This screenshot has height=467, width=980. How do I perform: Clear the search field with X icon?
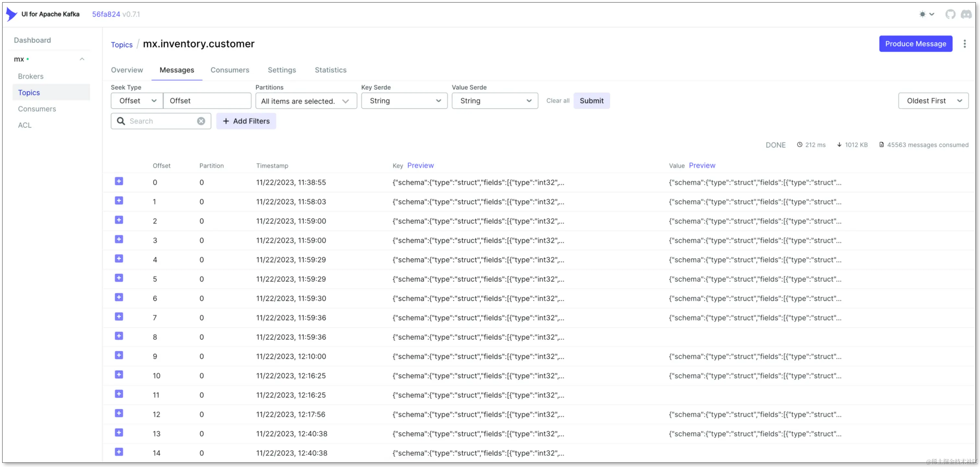pos(201,121)
